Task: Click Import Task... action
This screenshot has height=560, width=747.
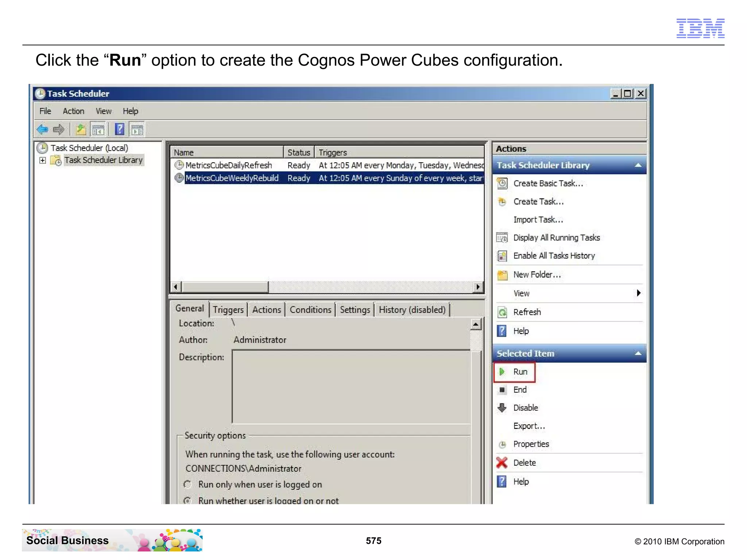Action: tap(538, 219)
